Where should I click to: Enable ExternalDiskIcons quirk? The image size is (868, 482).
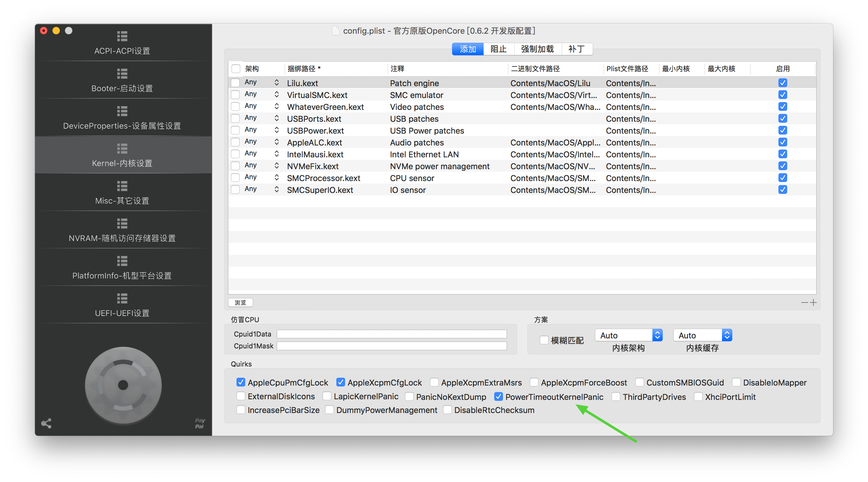pos(241,396)
